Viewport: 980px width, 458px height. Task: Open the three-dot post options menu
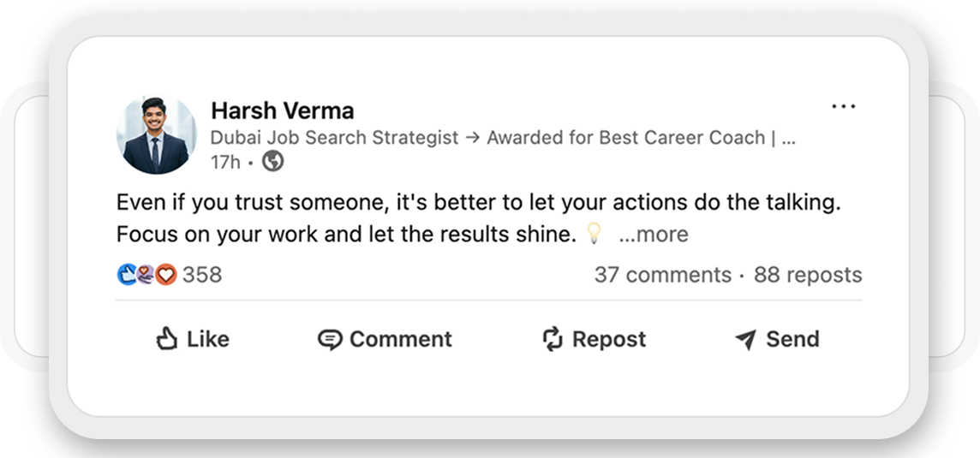pyautogui.click(x=843, y=107)
